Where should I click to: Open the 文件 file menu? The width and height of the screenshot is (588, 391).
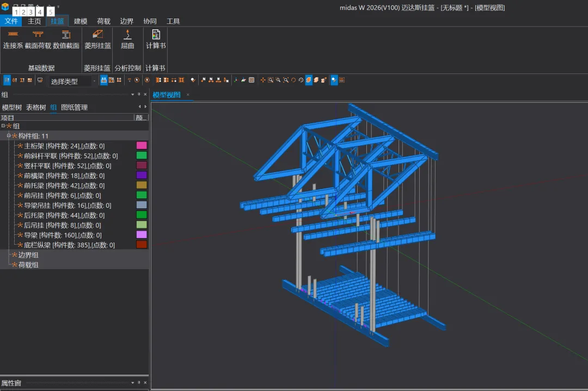pos(11,21)
